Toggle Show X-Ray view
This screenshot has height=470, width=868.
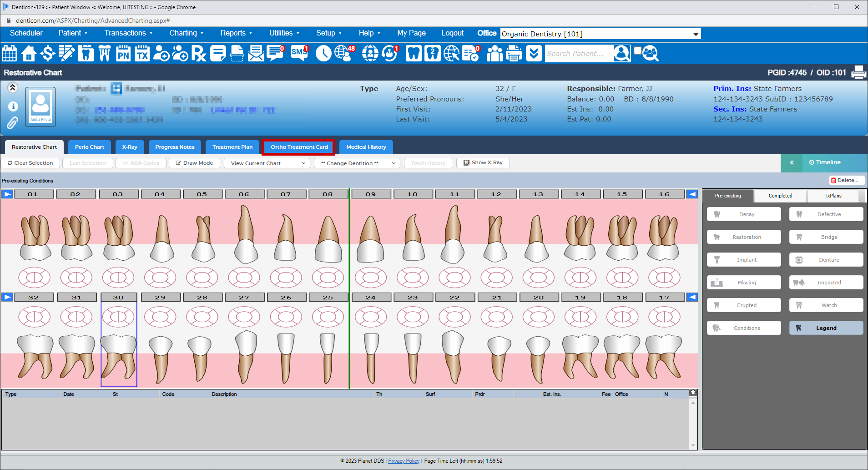pos(483,162)
